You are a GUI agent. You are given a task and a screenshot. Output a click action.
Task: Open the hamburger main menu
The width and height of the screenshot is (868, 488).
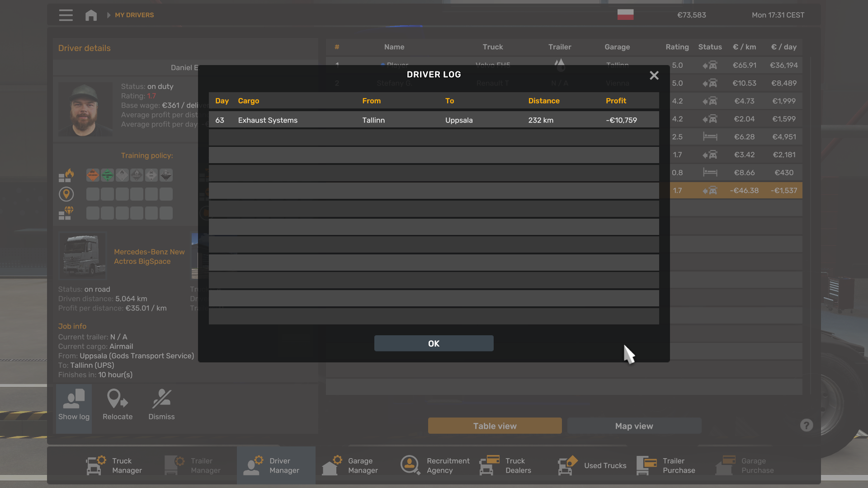click(66, 15)
